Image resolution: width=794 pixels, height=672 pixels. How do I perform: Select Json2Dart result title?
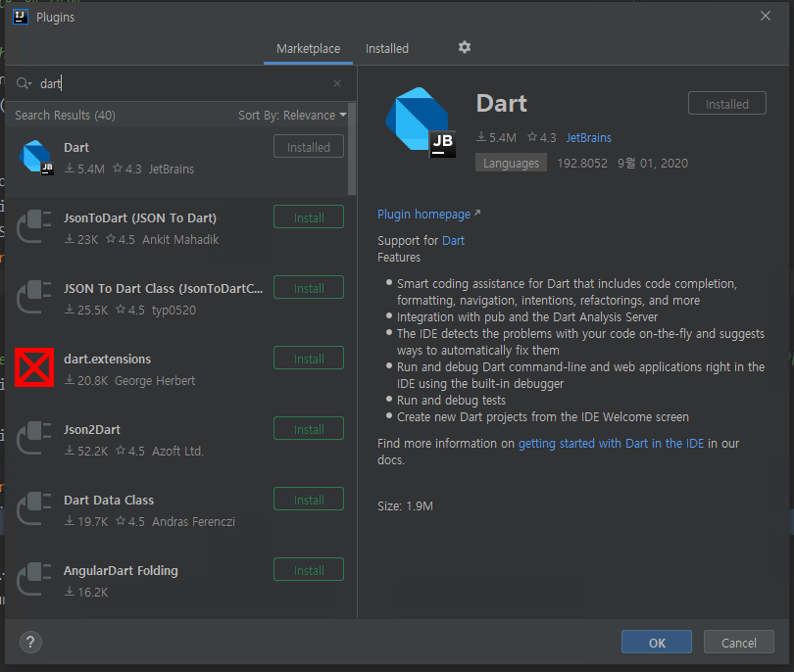pos(92,430)
